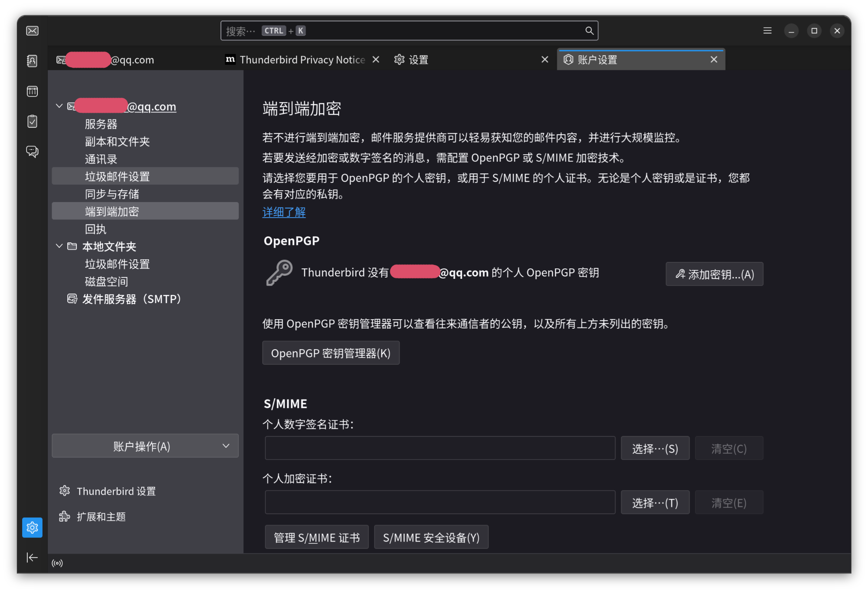Open the Mail panel in the sidebar

[x=32, y=30]
